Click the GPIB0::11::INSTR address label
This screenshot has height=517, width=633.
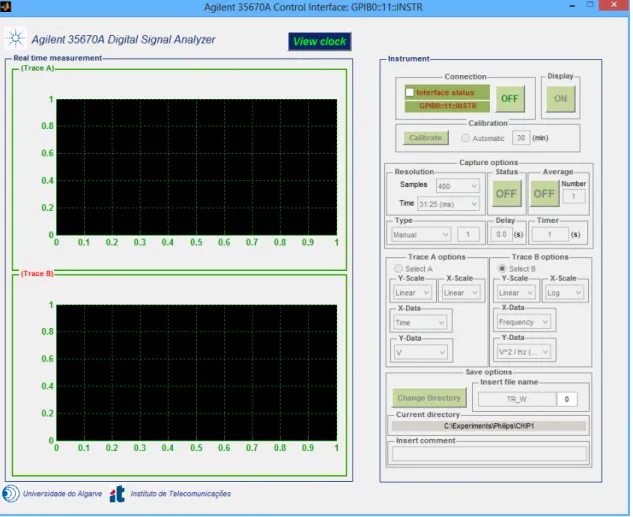click(447, 106)
